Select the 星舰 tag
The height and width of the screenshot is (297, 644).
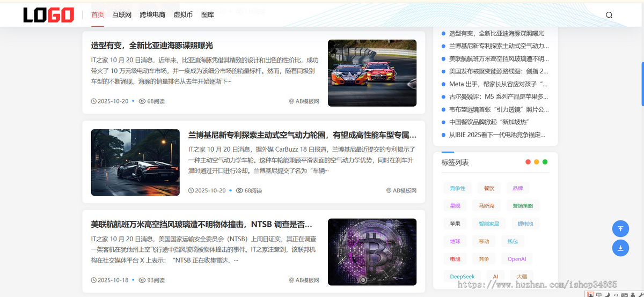click(x=455, y=206)
